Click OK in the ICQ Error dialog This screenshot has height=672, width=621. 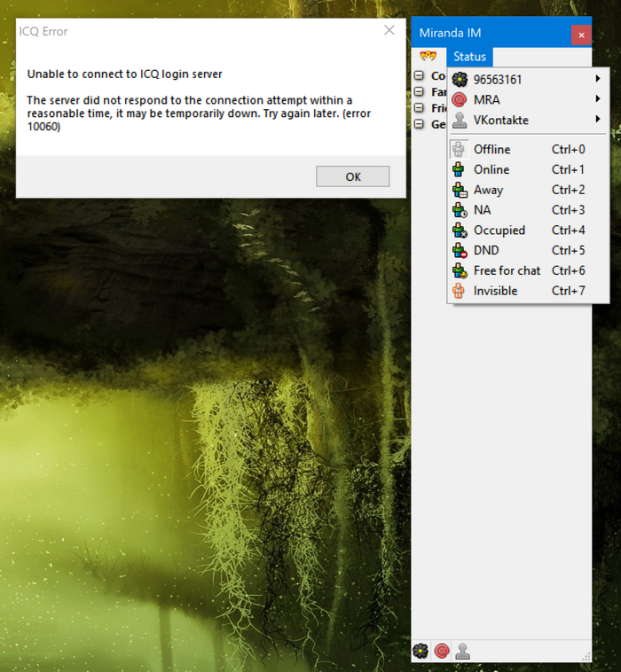click(353, 176)
